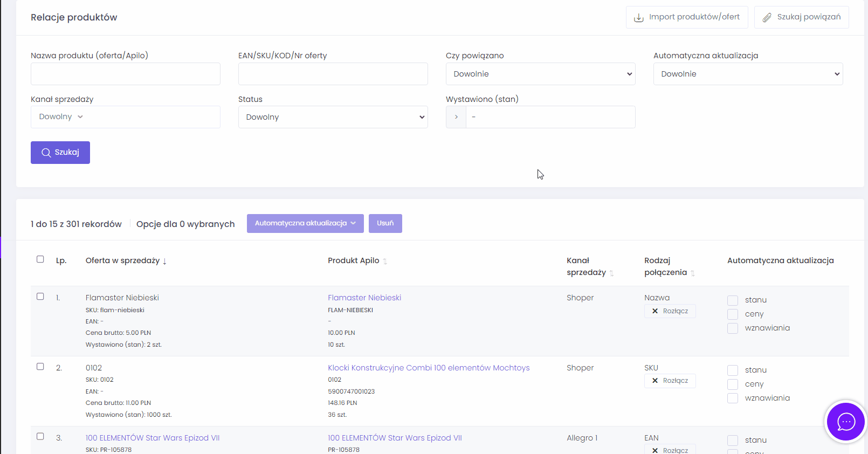Click the 'Cena brutto: 5.00 PLN' text

pos(118,333)
